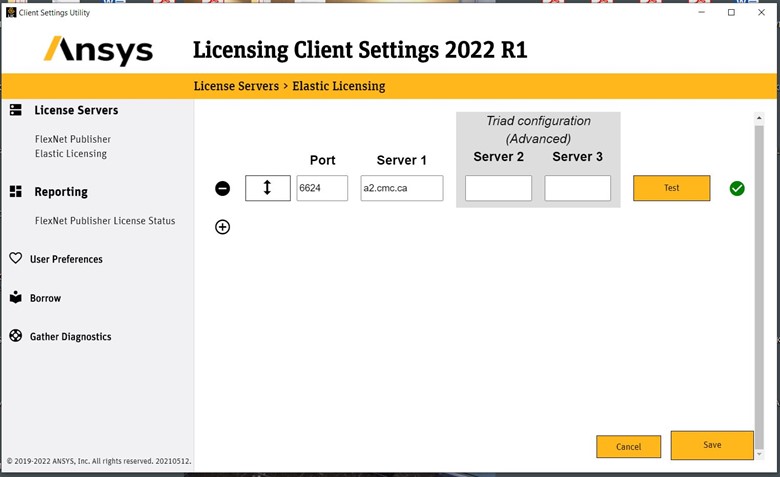
Task: Click the Port field containing 6624
Action: (x=322, y=188)
